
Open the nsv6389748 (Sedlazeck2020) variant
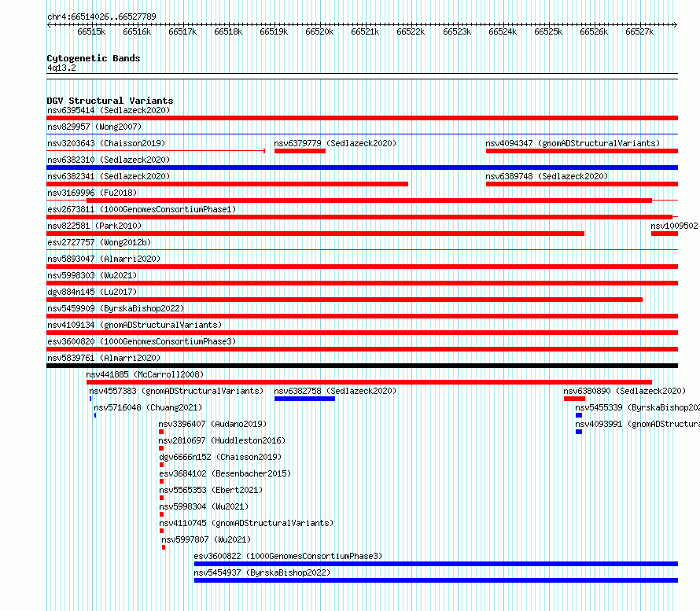547,176
